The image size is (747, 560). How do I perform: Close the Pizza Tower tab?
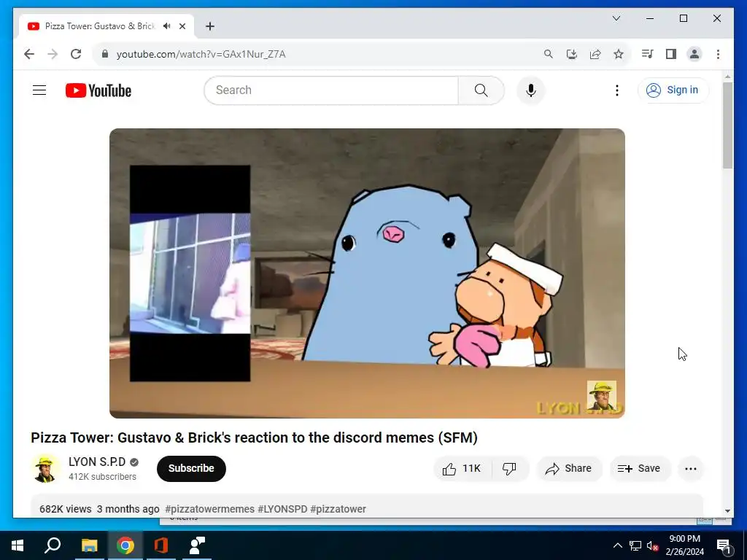click(x=182, y=26)
